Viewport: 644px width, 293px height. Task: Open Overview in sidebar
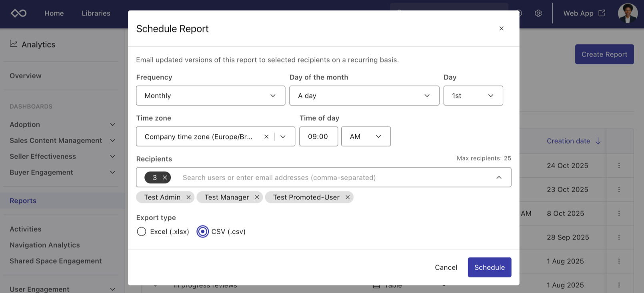(26, 76)
